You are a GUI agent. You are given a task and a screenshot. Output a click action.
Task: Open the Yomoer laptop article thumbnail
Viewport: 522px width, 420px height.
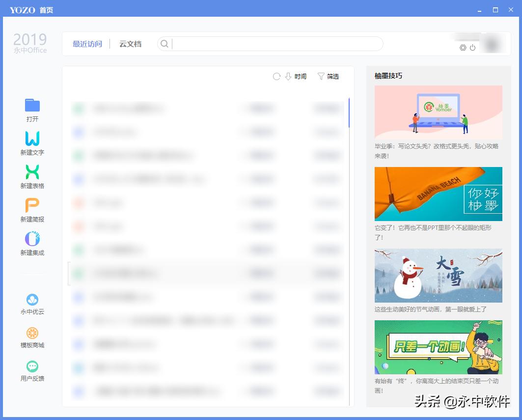pyautogui.click(x=438, y=112)
